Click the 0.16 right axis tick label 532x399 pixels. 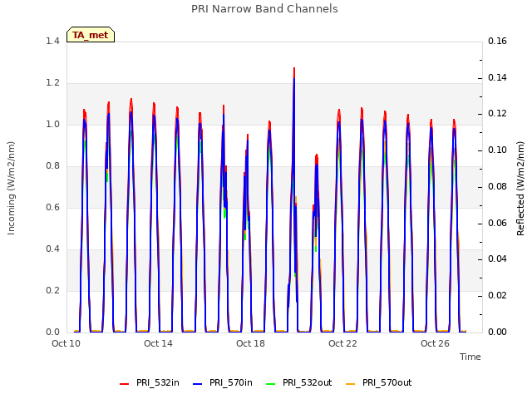497,42
